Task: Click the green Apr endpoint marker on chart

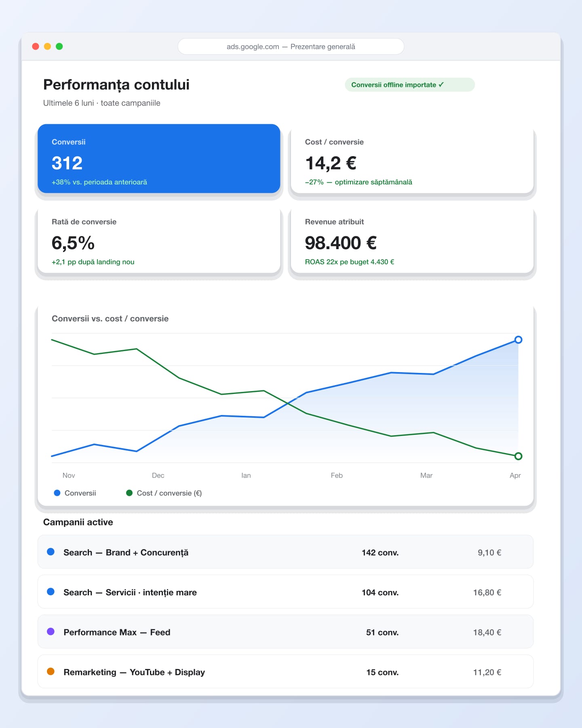Action: [518, 456]
